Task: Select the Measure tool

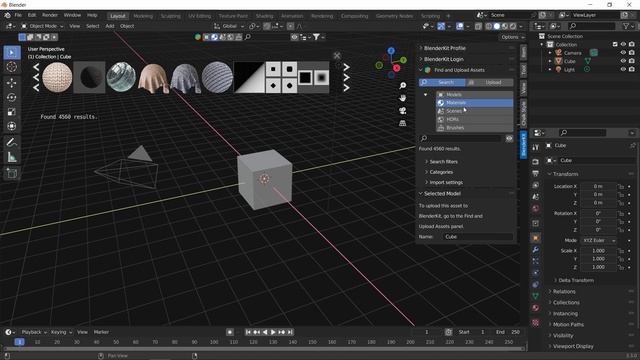Action: click(x=12, y=157)
